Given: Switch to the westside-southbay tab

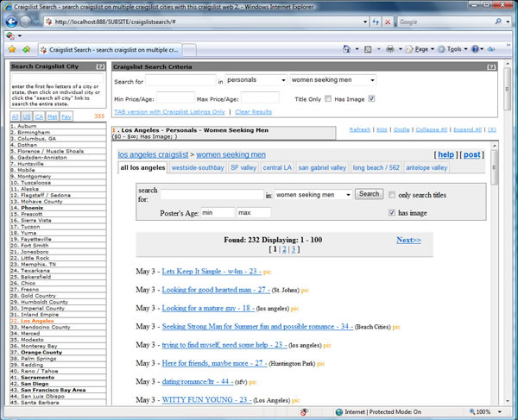Looking at the screenshot, I should point(198,167).
